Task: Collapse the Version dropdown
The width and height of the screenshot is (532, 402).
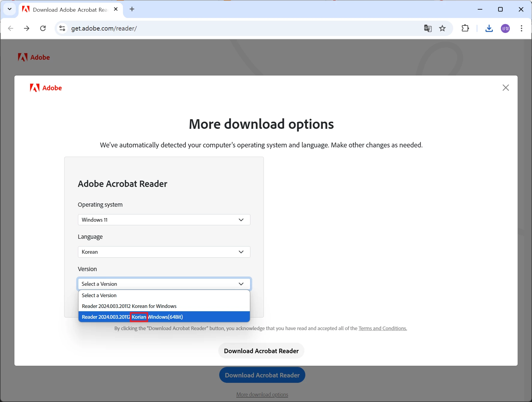Action: (164, 284)
